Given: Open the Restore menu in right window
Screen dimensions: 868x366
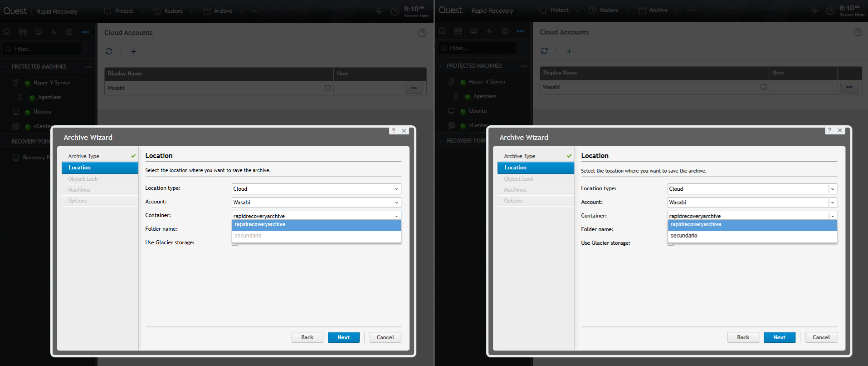Looking at the screenshot, I should [609, 10].
